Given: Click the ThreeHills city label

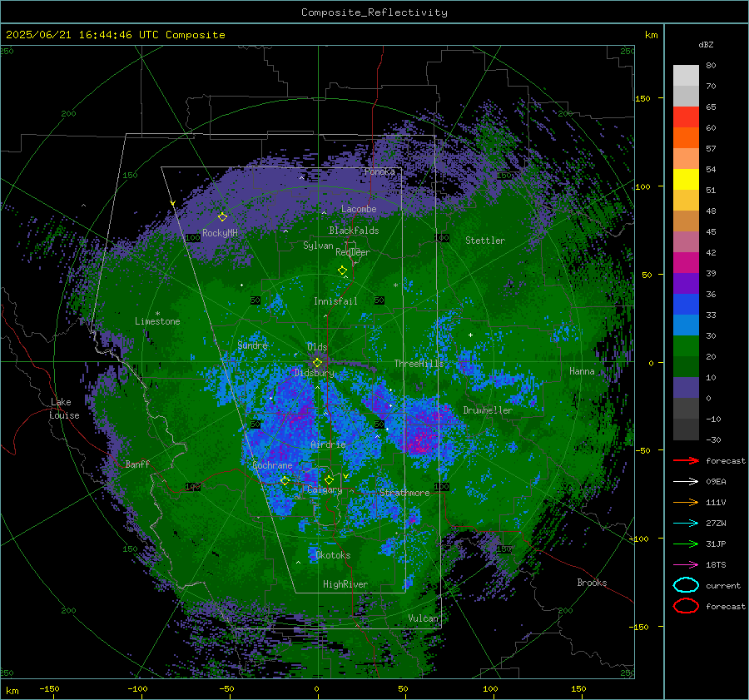Looking at the screenshot, I should click(x=419, y=364).
